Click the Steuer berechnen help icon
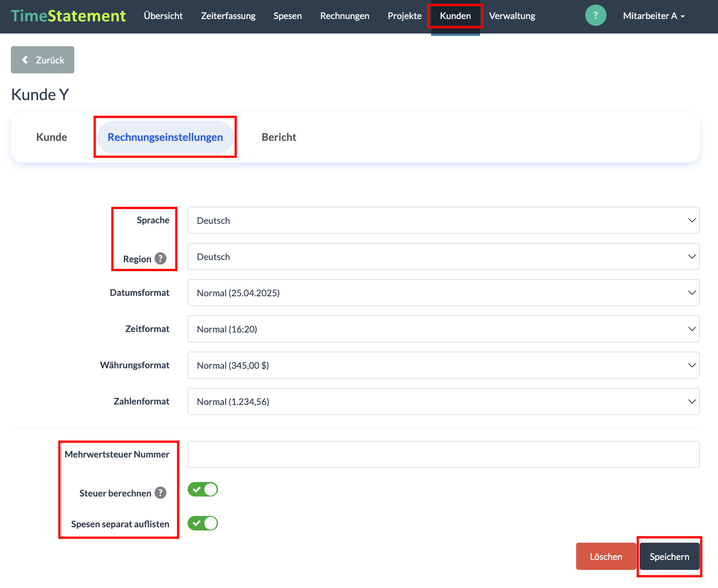Image resolution: width=718 pixels, height=588 pixels. pos(160,492)
